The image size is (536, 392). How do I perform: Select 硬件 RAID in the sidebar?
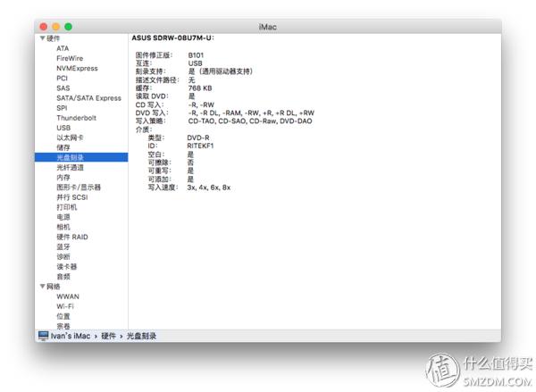click(x=72, y=237)
